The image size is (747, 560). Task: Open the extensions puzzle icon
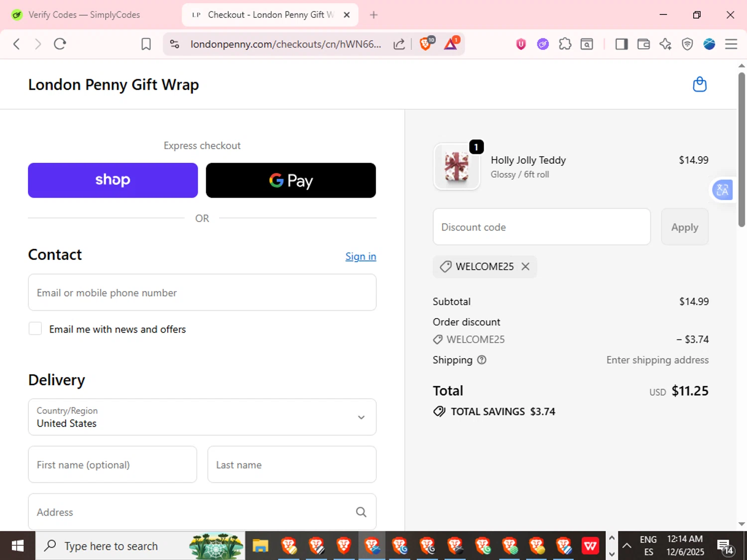coord(565,44)
